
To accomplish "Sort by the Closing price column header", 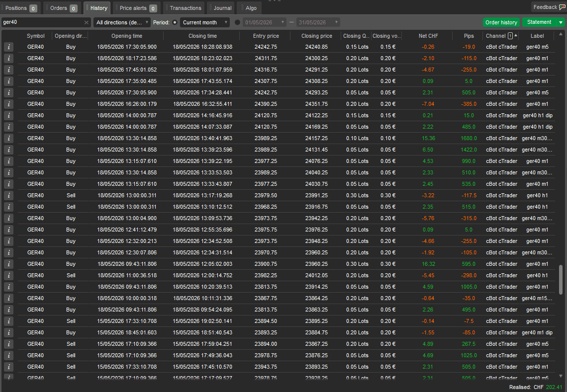I will 316,36.
